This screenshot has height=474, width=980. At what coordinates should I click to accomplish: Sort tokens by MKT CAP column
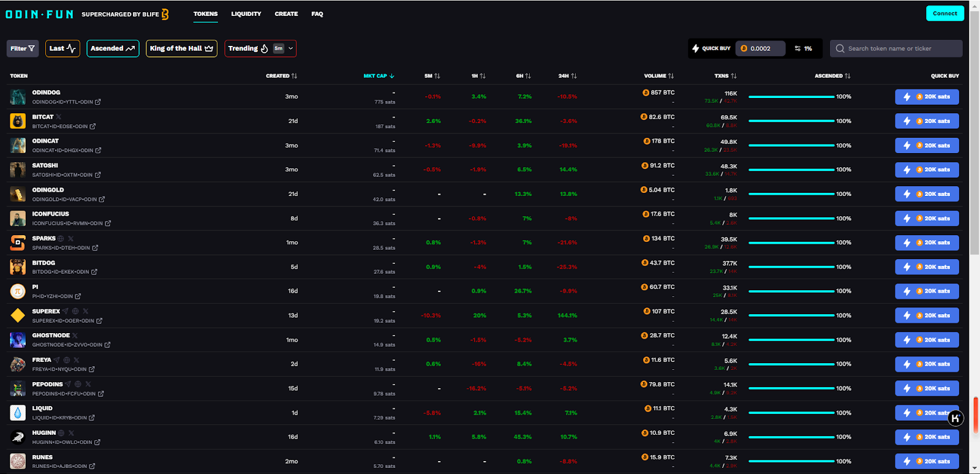point(379,76)
